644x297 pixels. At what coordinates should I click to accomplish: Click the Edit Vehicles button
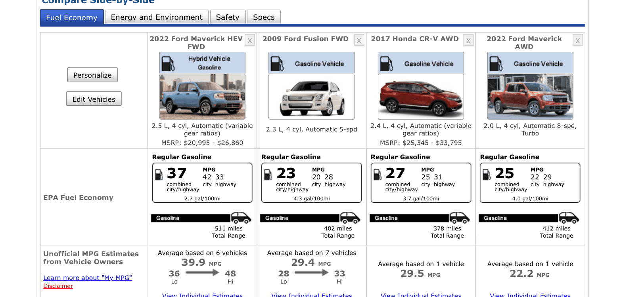pyautogui.click(x=94, y=99)
